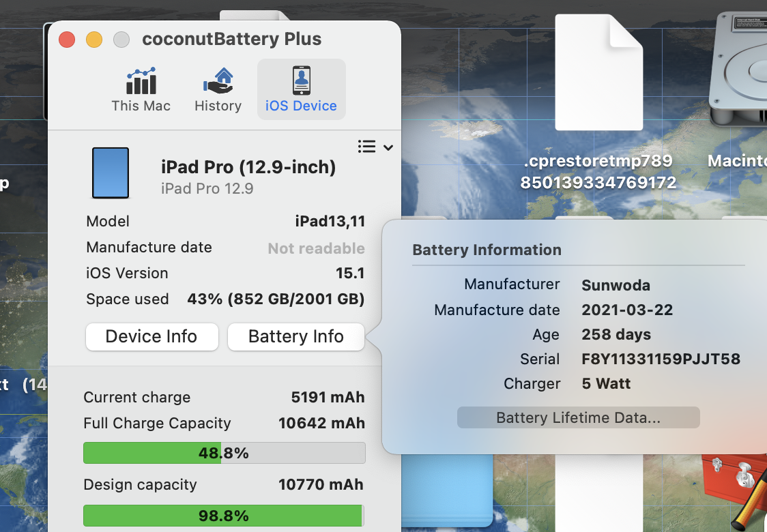Click the 2021-03-22 manufacture date
This screenshot has width=767, height=532.
point(627,310)
